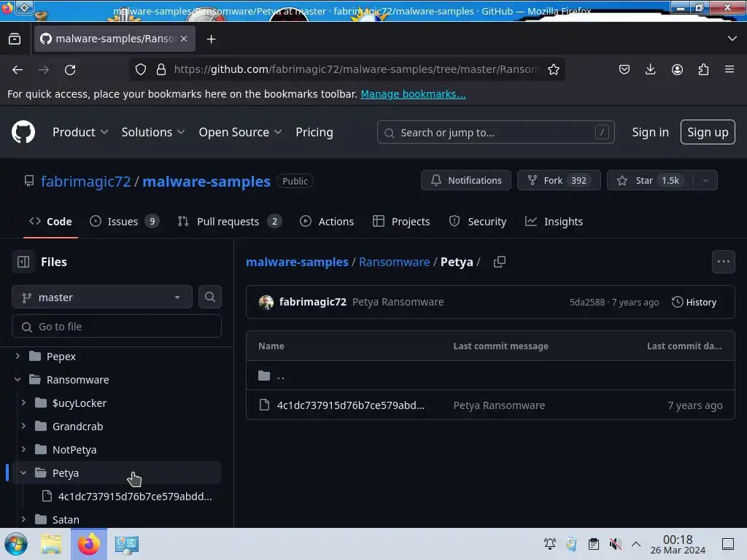Click the muted volume tray icon
The width and height of the screenshot is (747, 560).
point(615,544)
